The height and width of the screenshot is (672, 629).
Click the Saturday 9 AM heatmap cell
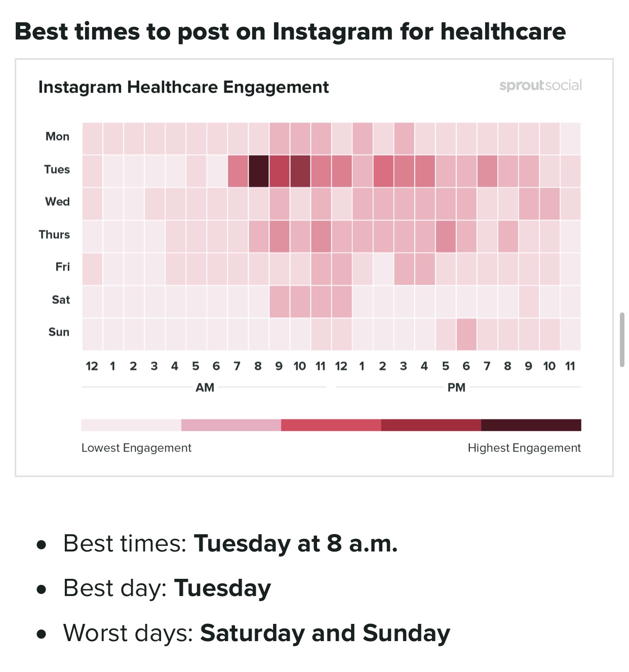(x=279, y=302)
